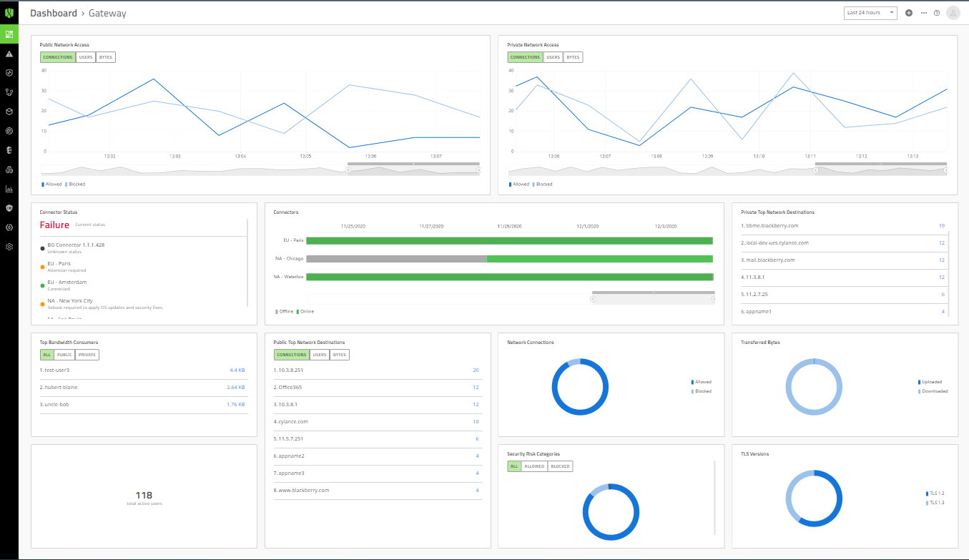
Task: Switch Public Network Access to Users
Action: point(86,57)
